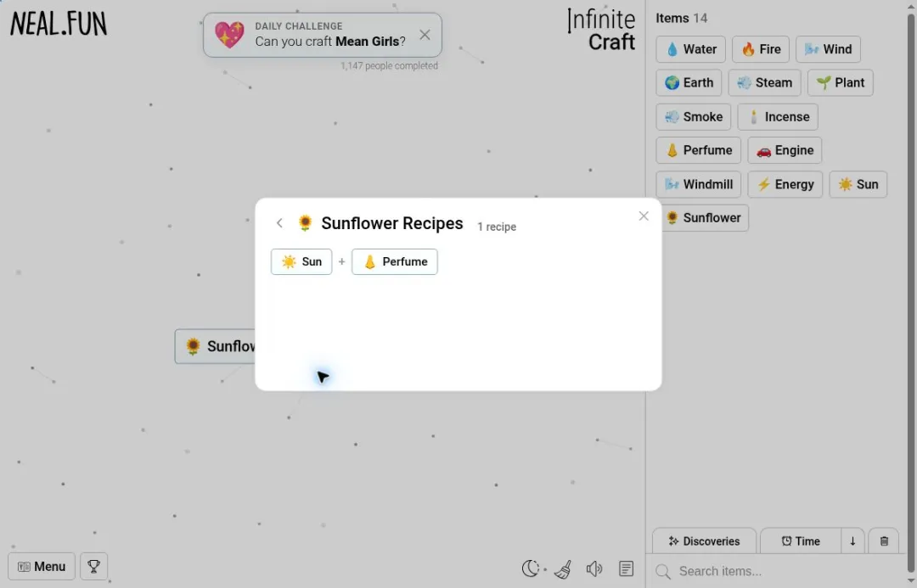Reverse sort order with down arrow
This screenshot has width=917, height=588.
[x=852, y=541]
